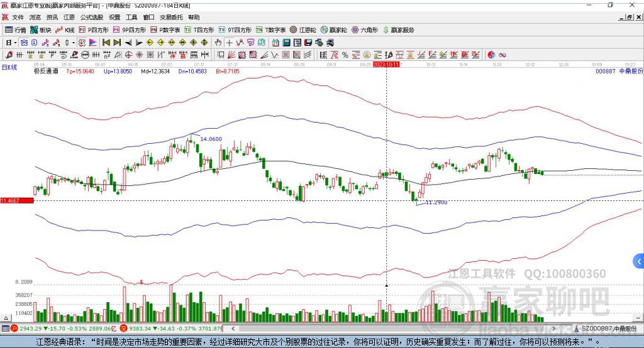
Task: Click the 000887 中鼎股份 stock label
Action: point(619,71)
